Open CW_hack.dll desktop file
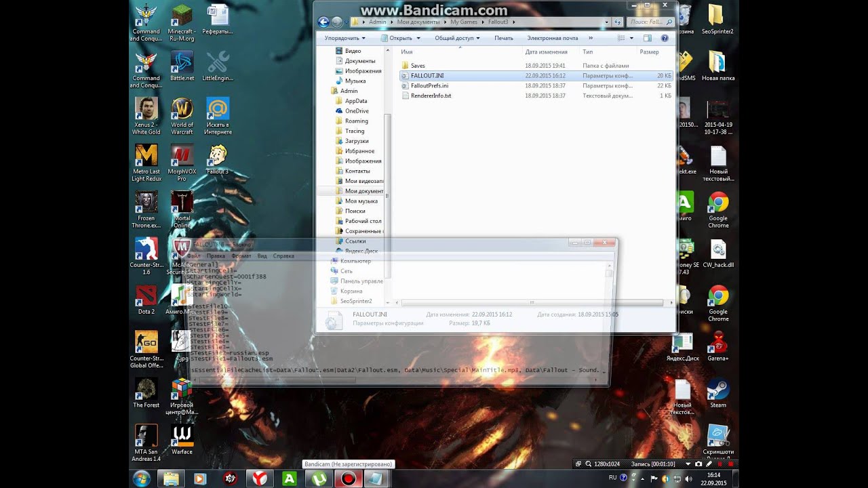 pos(718,253)
